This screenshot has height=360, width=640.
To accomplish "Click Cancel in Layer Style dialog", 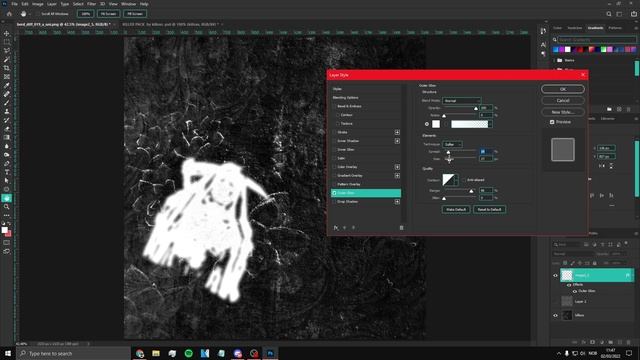I will (563, 100).
